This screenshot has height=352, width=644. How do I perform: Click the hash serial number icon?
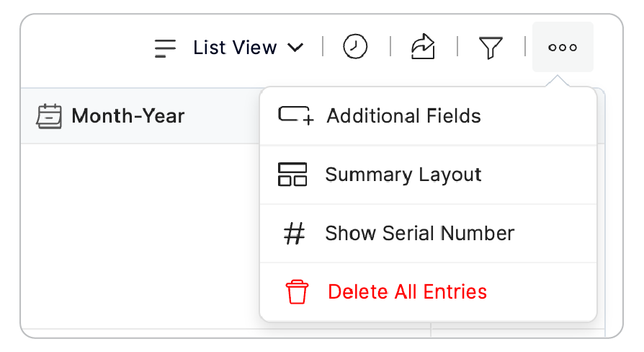click(x=294, y=234)
